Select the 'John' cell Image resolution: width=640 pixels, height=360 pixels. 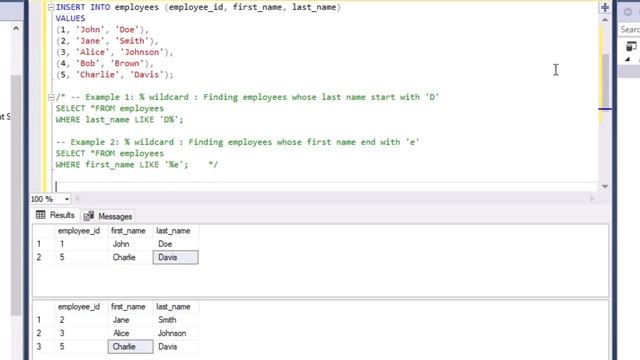[131, 244]
